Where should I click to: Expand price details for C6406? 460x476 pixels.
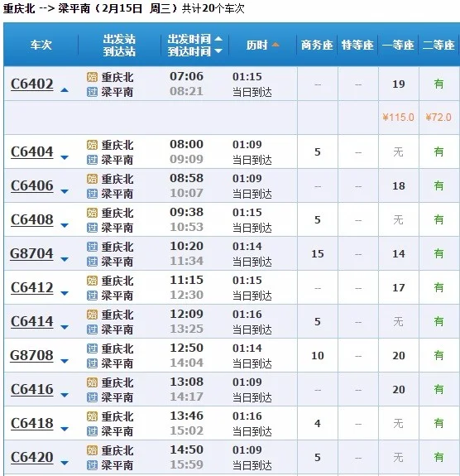click(x=65, y=191)
